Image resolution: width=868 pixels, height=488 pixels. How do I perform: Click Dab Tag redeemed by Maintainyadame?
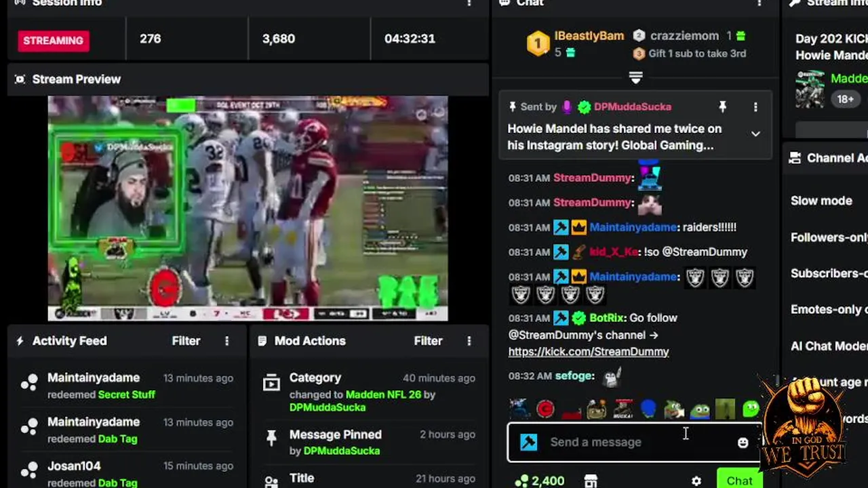coord(117,439)
